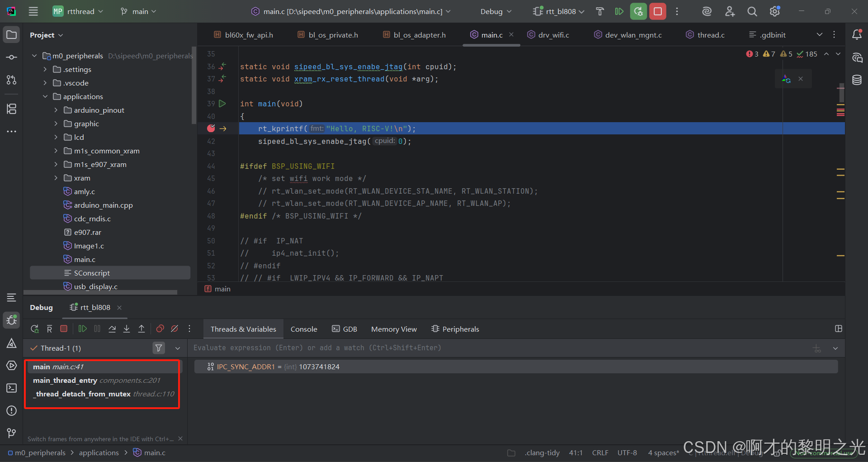Open the View Breakpoints dialog
The image size is (868, 462).
pyautogui.click(x=160, y=329)
